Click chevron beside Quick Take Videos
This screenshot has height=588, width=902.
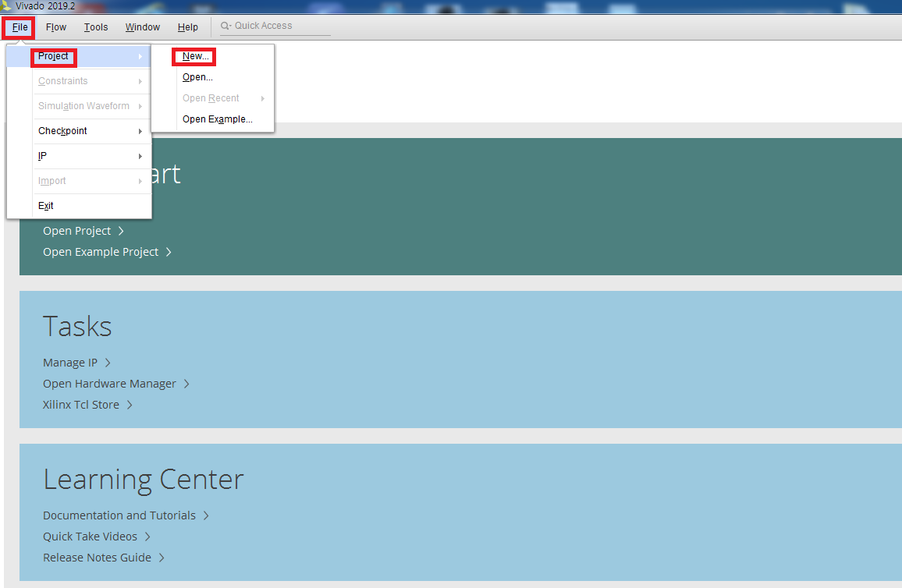click(x=147, y=537)
